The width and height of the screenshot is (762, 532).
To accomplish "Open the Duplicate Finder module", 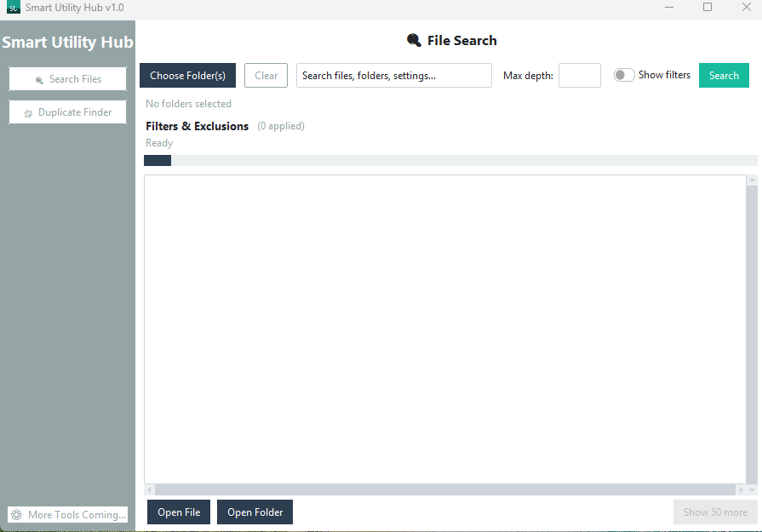I will coord(67,112).
